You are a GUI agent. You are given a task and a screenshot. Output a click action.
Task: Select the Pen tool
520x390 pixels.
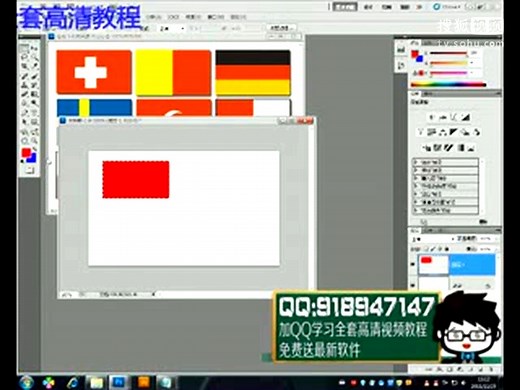[24, 113]
